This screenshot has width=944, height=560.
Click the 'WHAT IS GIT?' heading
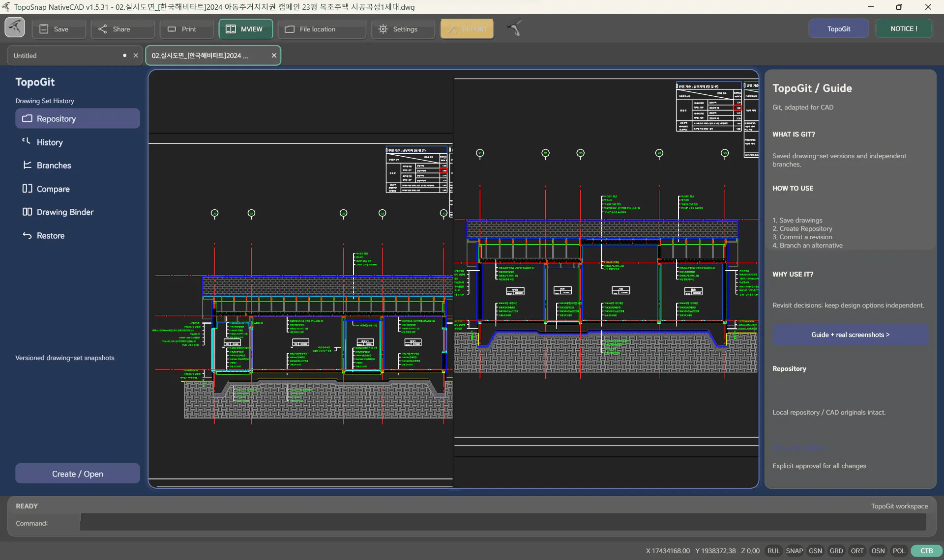[x=794, y=134]
